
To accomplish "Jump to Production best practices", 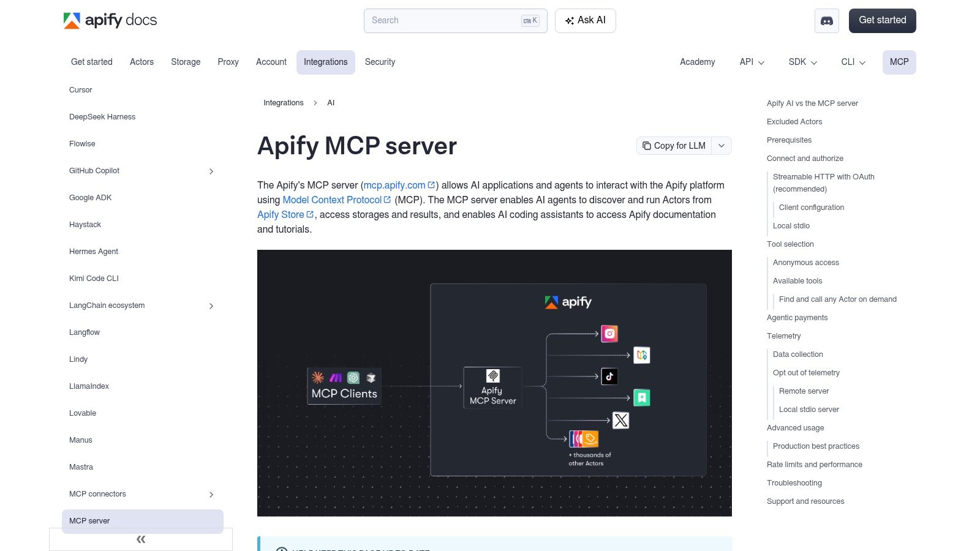I will coord(816,446).
